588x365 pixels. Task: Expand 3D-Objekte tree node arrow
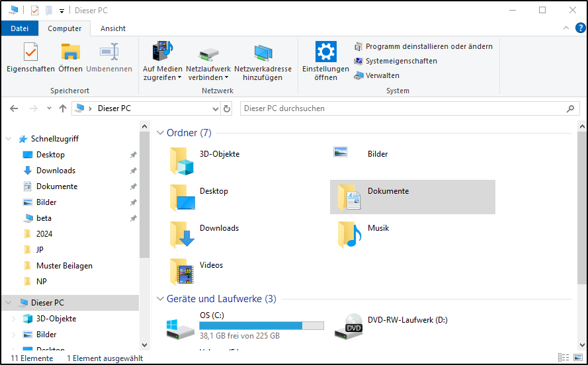(13, 319)
